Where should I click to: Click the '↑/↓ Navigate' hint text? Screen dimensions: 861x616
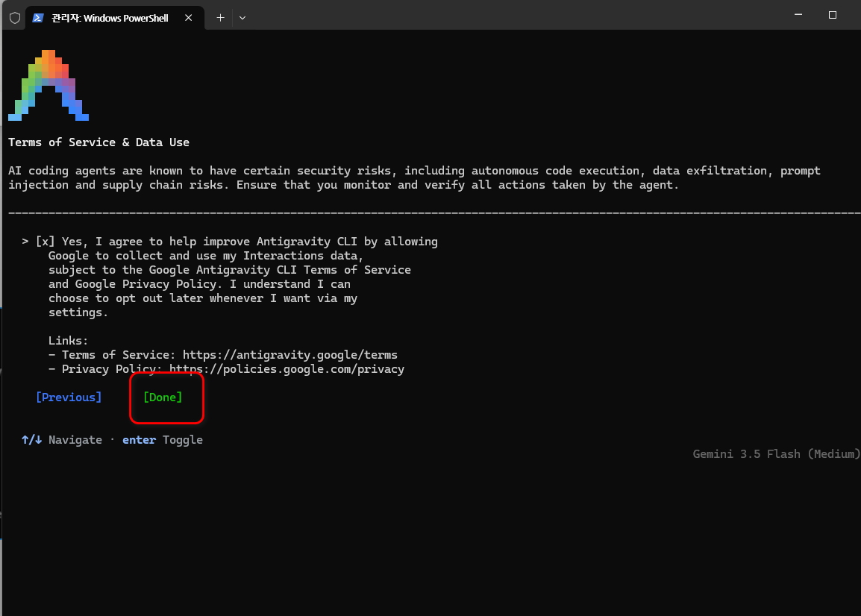tap(61, 440)
